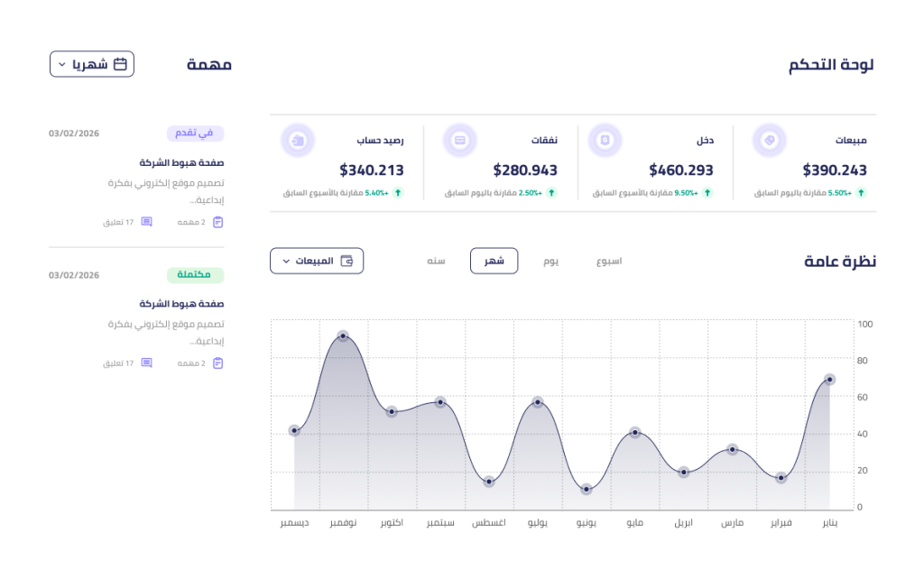
Task: Open the شهريا period dropdown
Action: click(91, 64)
